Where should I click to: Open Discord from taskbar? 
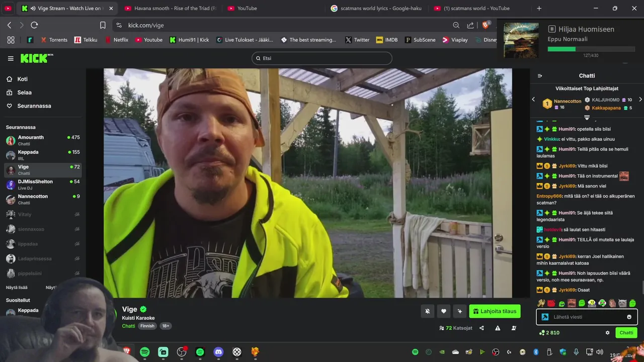218,352
